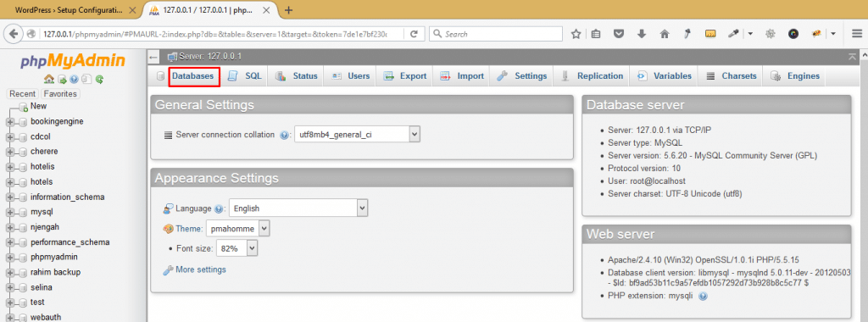
Task: Click the phpMyAdmin home icon
Action: pyautogui.click(x=48, y=79)
